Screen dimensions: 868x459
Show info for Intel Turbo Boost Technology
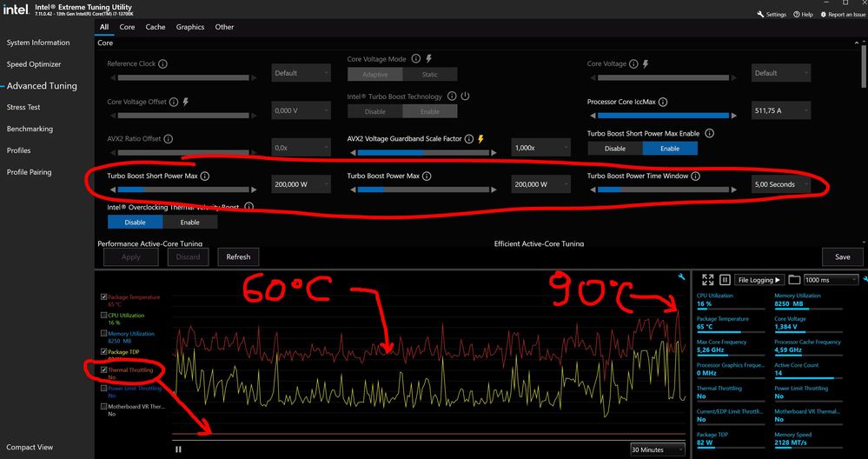[x=452, y=96]
